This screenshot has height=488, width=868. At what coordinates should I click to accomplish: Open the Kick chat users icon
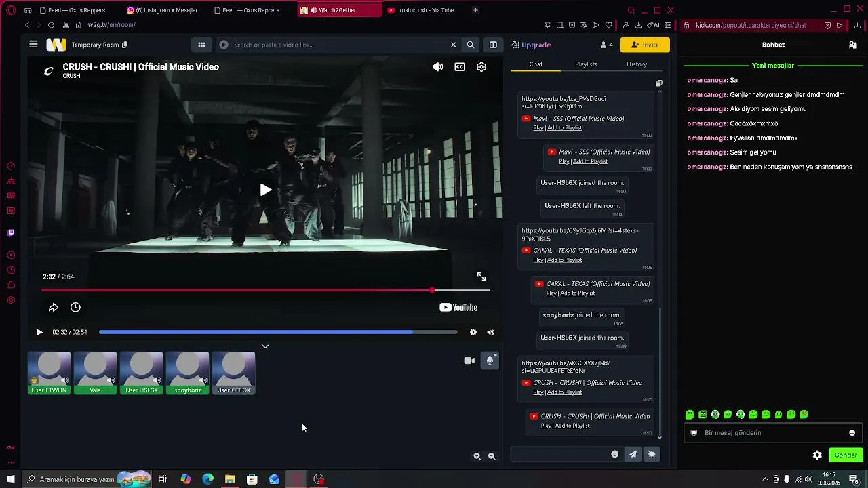click(x=853, y=45)
